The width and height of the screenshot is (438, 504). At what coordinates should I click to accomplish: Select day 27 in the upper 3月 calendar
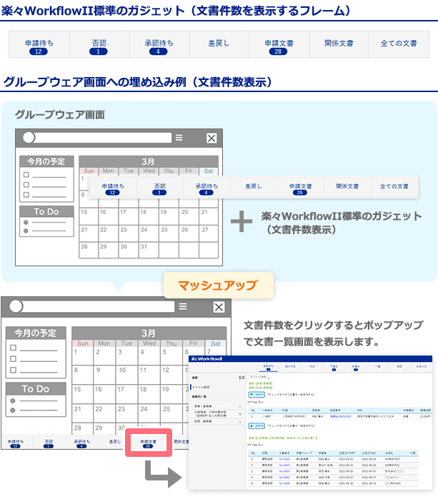tap(209, 233)
